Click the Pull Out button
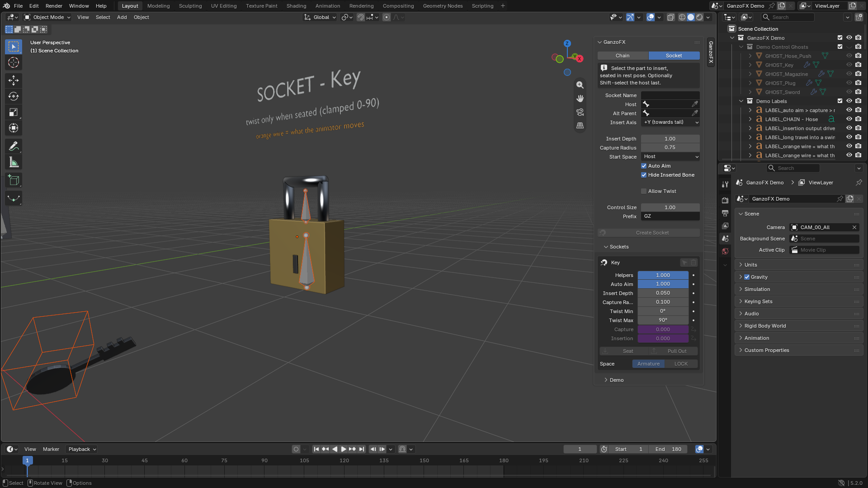868x488 pixels. pos(673,351)
